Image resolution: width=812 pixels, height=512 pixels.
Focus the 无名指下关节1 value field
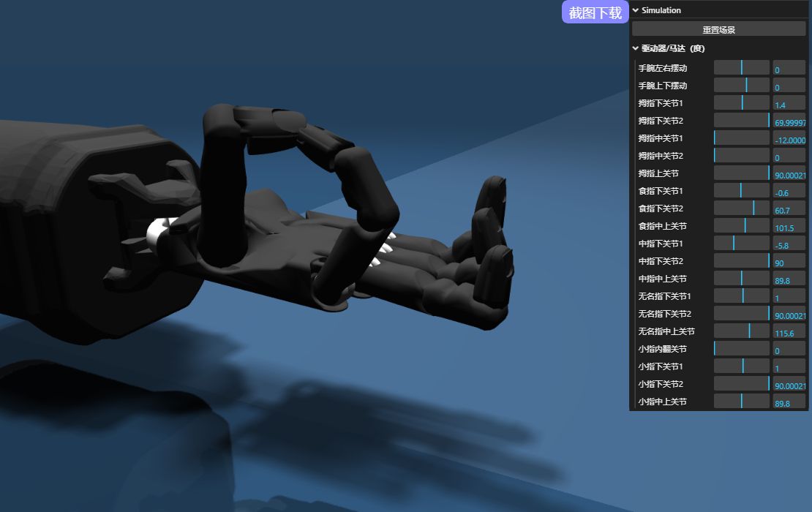[789, 297]
